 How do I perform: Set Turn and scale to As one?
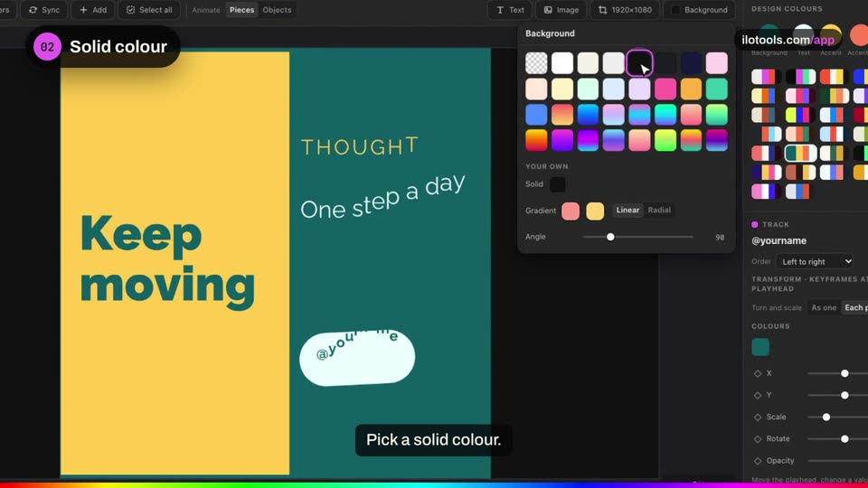click(823, 307)
